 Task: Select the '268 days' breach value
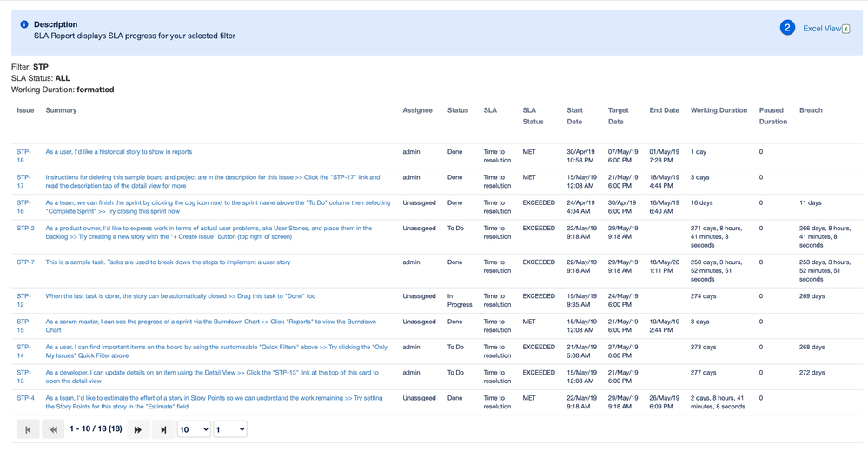tap(812, 348)
